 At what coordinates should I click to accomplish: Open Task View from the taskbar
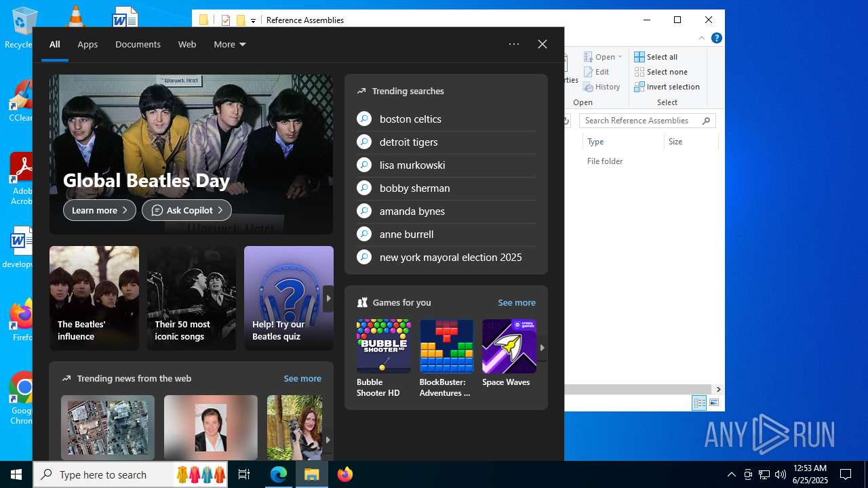(x=244, y=474)
